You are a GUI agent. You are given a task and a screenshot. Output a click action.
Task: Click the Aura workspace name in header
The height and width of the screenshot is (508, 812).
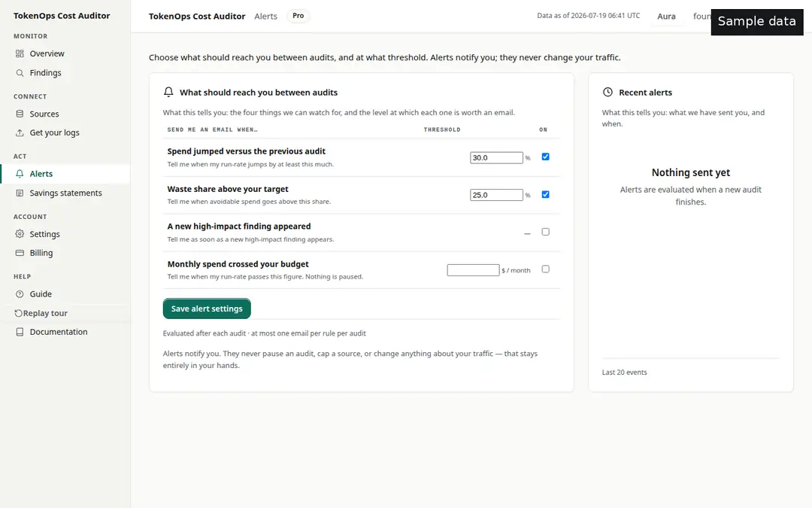666,16
